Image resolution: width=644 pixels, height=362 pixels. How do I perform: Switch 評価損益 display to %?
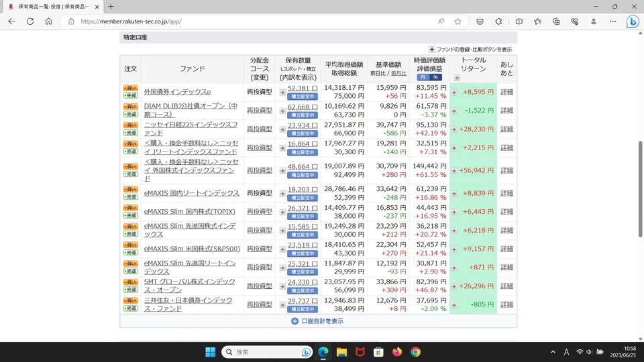(435, 77)
